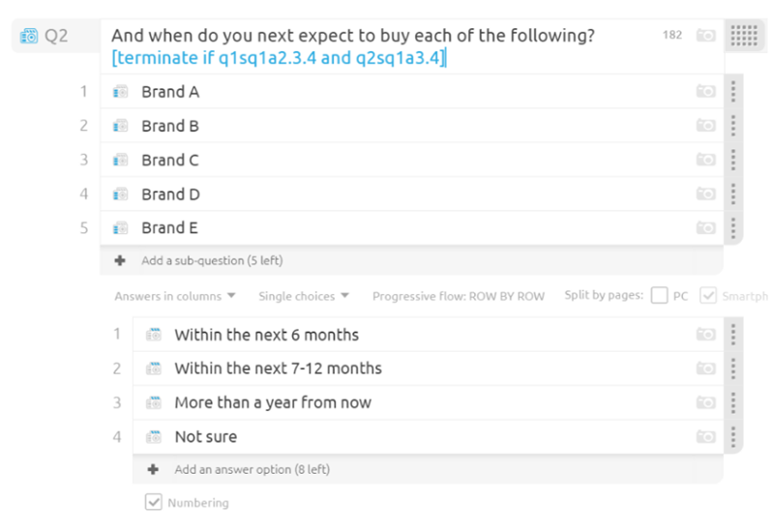Click the Brand D sub-question text field
This screenshot has height=532, width=773.
pyautogui.click(x=170, y=194)
